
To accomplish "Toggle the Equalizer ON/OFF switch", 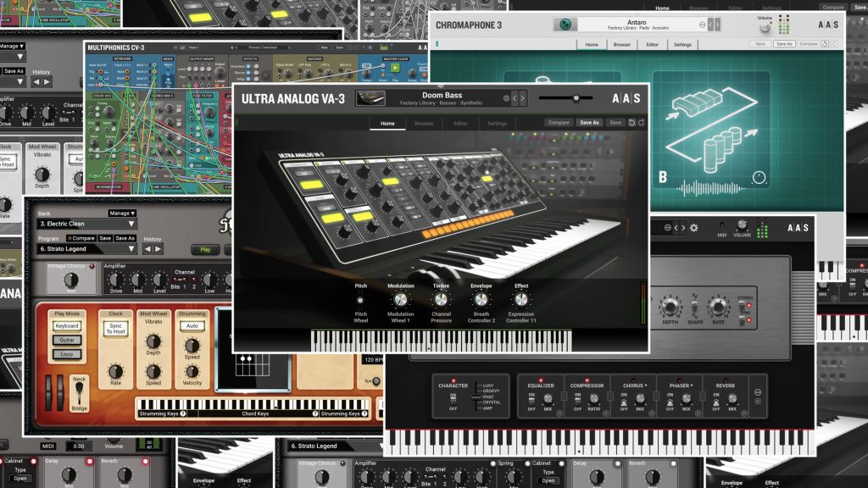I will pos(531,401).
